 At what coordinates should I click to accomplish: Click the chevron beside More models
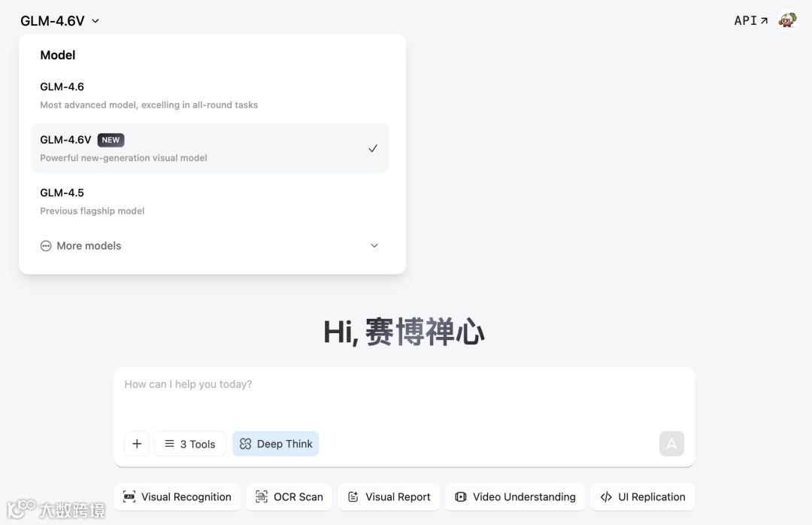pos(374,246)
